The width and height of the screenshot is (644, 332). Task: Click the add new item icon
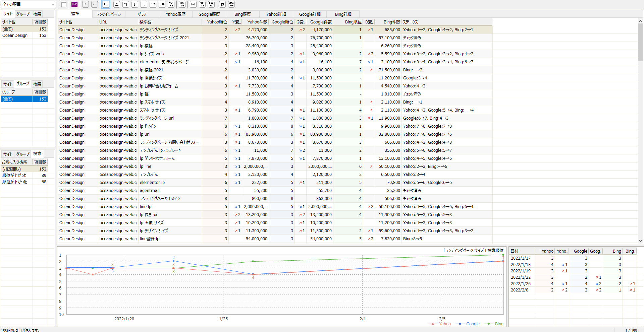pyautogui.click(x=63, y=4)
